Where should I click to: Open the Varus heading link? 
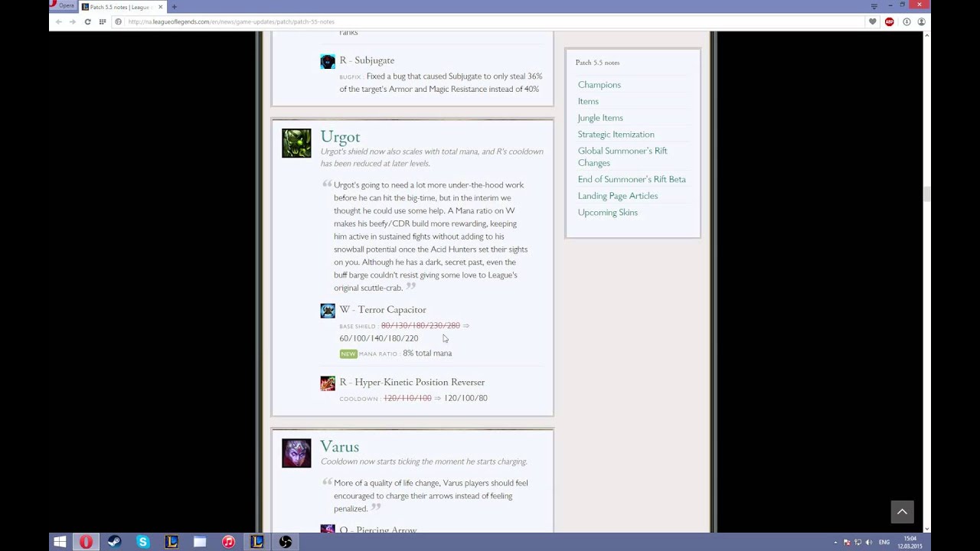coord(339,446)
